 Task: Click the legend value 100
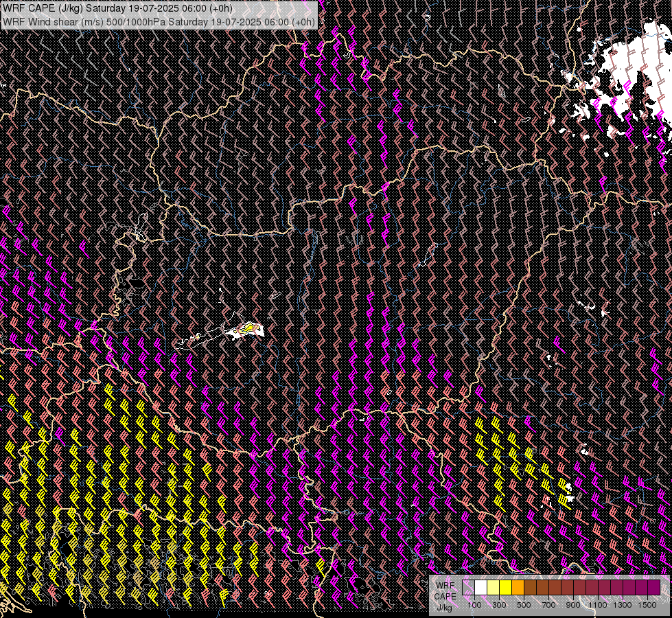[x=474, y=605]
